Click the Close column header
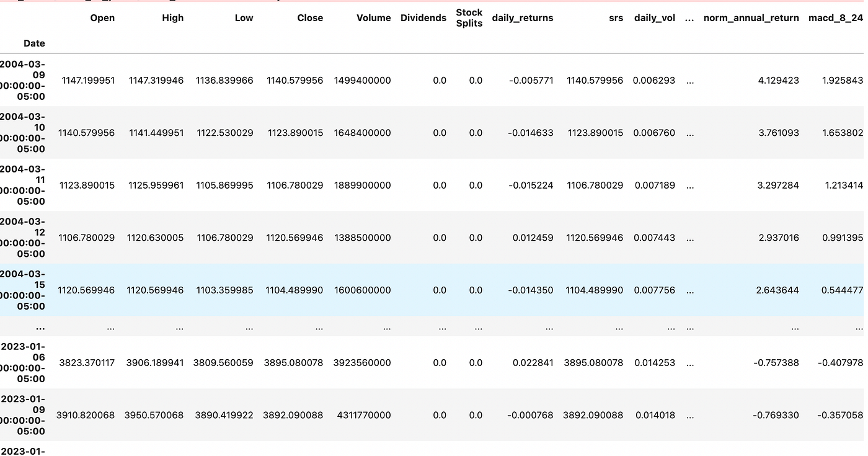This screenshot has width=868, height=456. [310, 18]
